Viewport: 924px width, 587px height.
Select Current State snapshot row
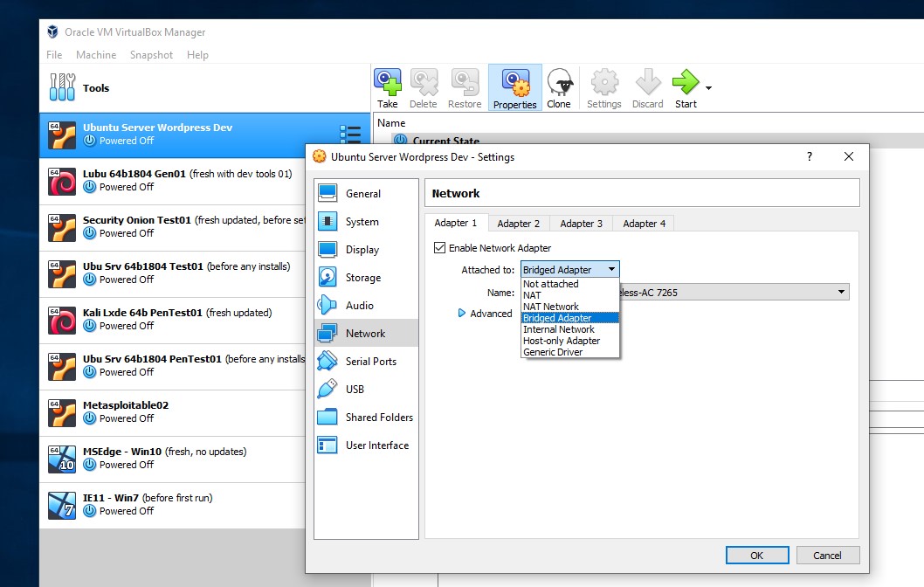coord(657,141)
